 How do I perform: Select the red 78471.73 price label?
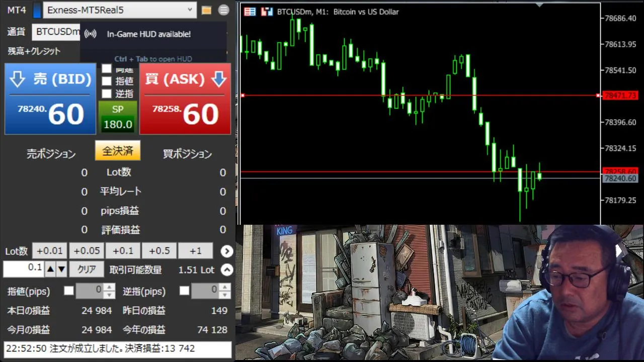tap(620, 95)
